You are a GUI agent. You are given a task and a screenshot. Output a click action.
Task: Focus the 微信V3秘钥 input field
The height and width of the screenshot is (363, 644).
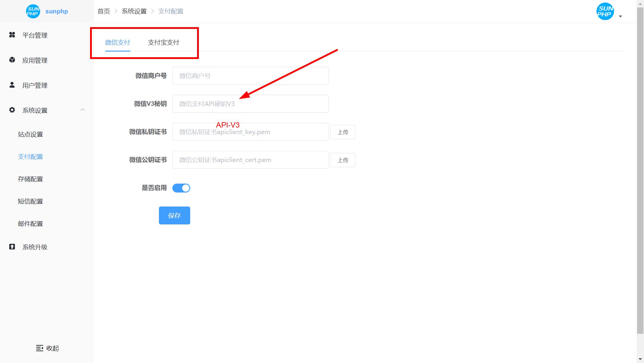[250, 104]
